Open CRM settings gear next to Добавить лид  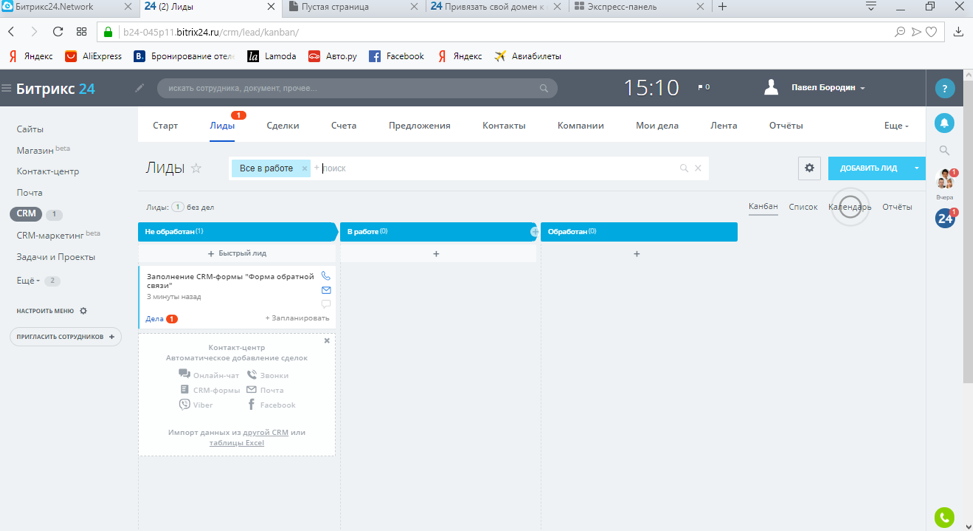(x=809, y=168)
